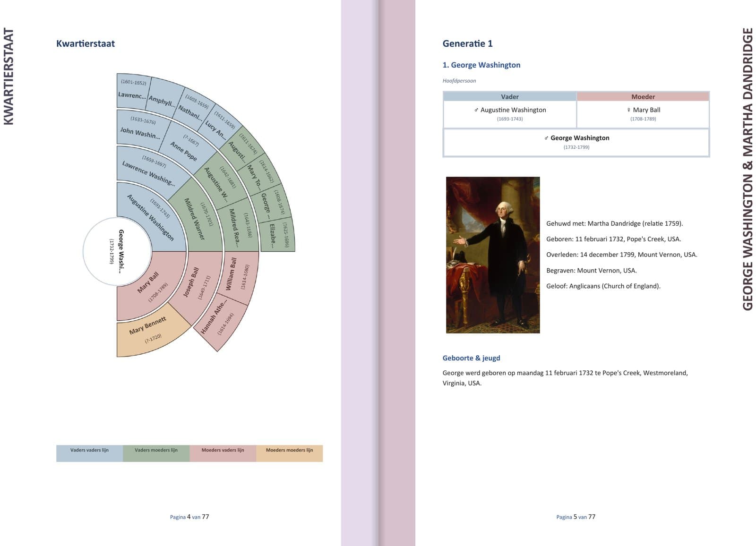Viewport: 756px width, 546px height.
Task: Click the Overleden: 14 december 1799 line
Action: point(621,255)
